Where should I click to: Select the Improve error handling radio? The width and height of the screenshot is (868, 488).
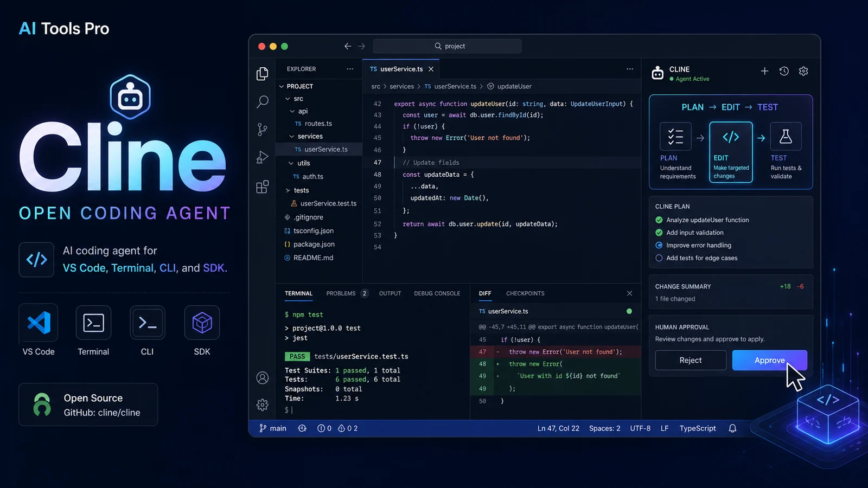[659, 245]
